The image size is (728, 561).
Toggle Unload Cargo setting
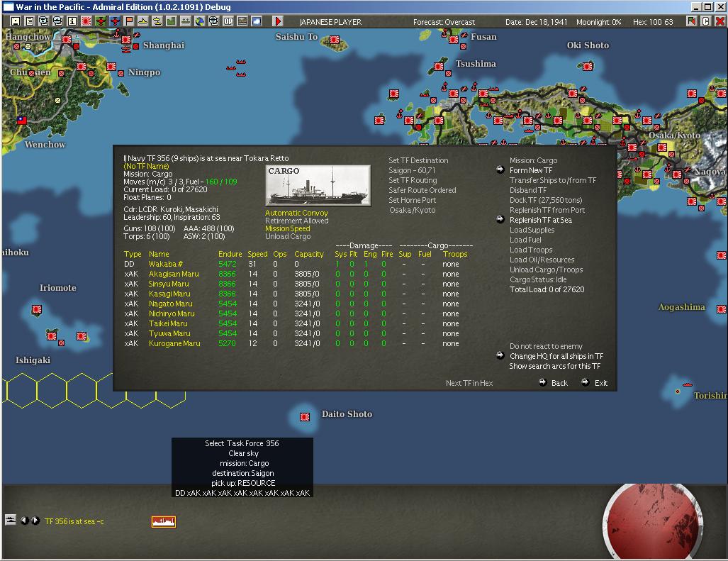click(x=288, y=236)
